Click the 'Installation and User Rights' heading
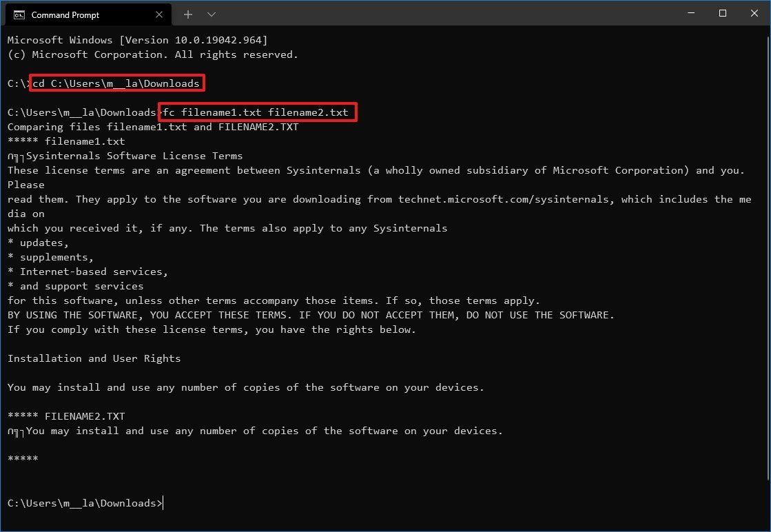The width and height of the screenshot is (771, 532). click(x=94, y=358)
